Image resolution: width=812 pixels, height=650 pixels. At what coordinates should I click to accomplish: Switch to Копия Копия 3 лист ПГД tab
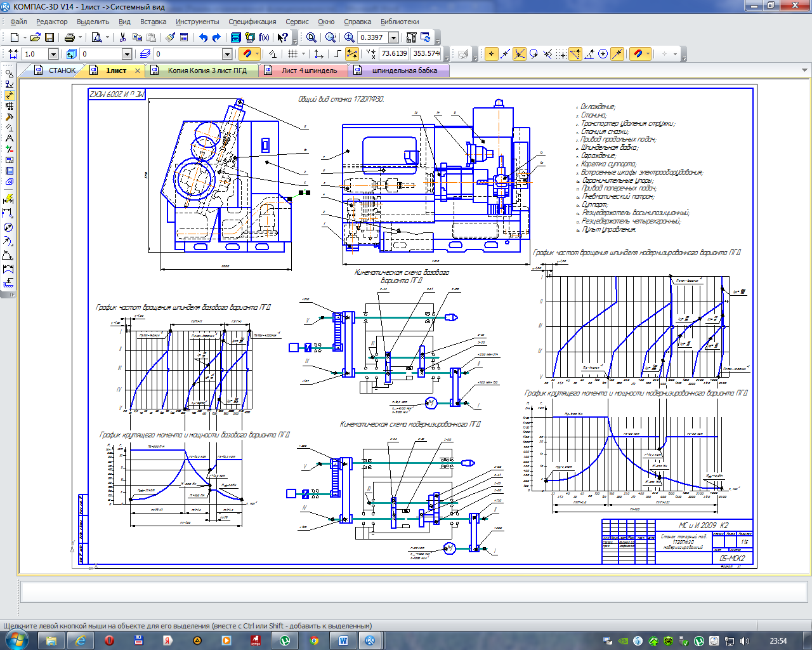(202, 70)
